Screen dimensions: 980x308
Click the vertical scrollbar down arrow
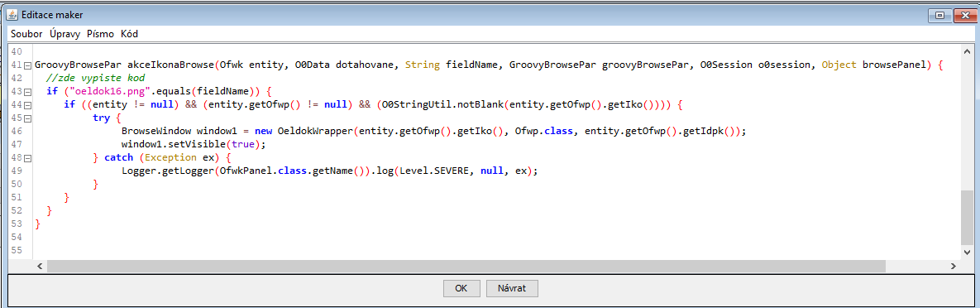click(968, 252)
